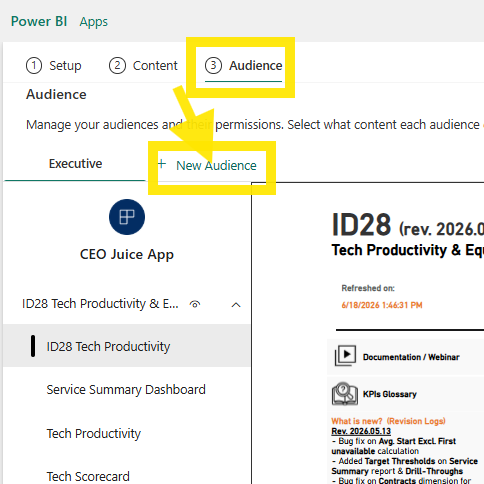
Task: Open the Apps link in header
Action: pos(94,22)
